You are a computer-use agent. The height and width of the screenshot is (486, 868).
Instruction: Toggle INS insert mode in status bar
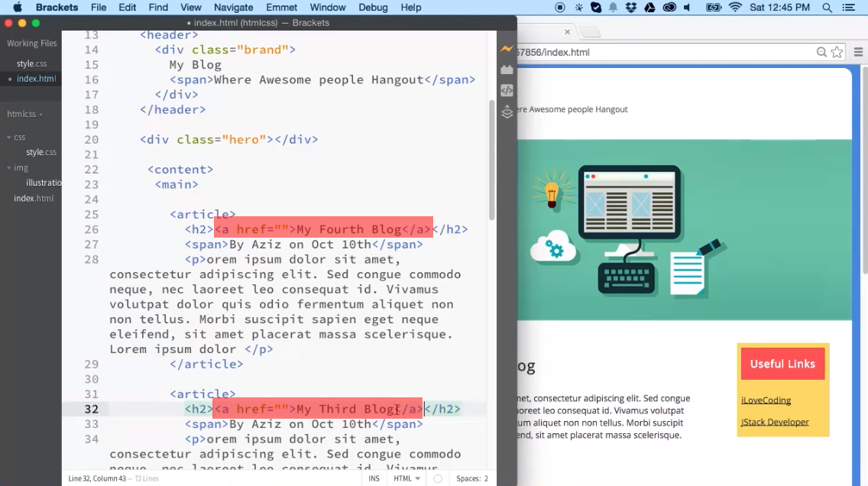pos(374,478)
